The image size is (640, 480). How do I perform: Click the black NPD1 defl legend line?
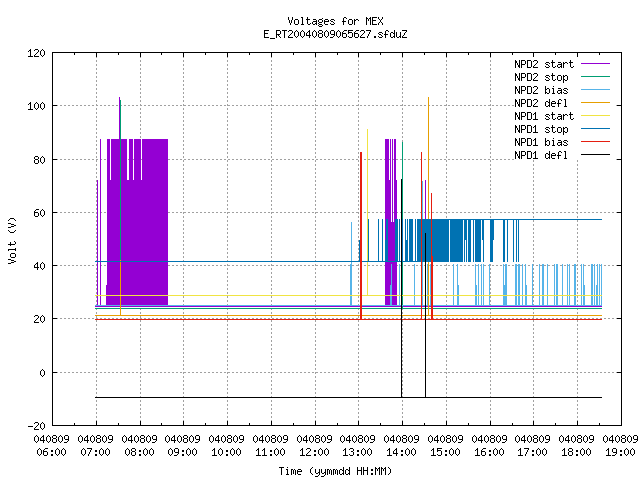click(x=596, y=155)
